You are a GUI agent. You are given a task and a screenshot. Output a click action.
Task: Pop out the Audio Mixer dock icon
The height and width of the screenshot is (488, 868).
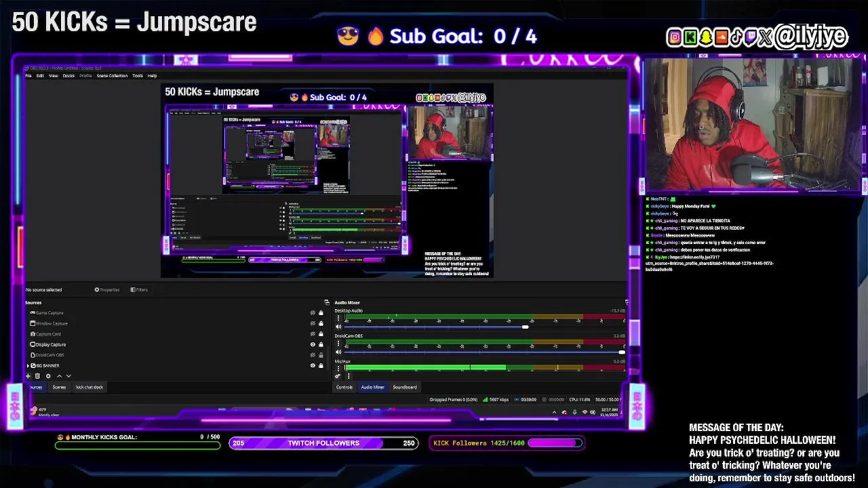tap(627, 302)
